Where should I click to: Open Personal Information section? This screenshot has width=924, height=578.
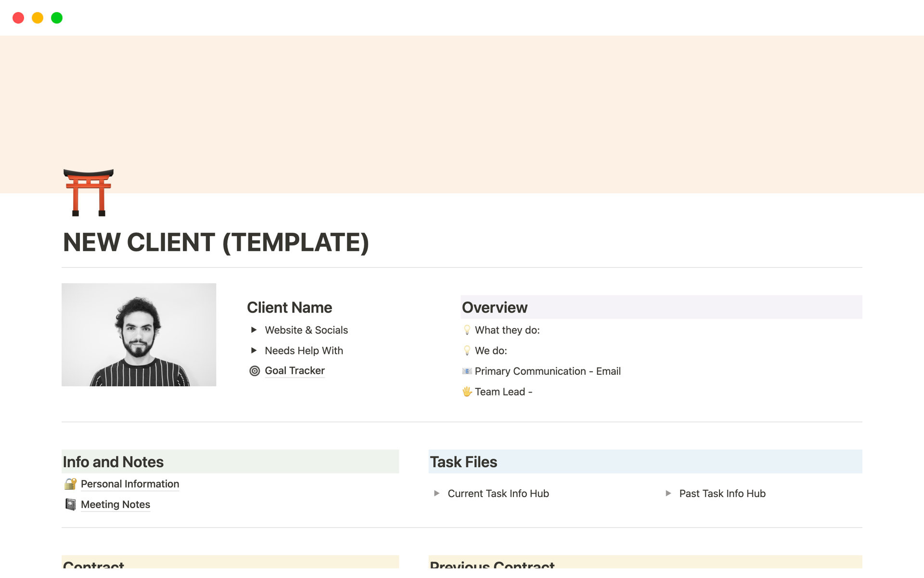[130, 484]
